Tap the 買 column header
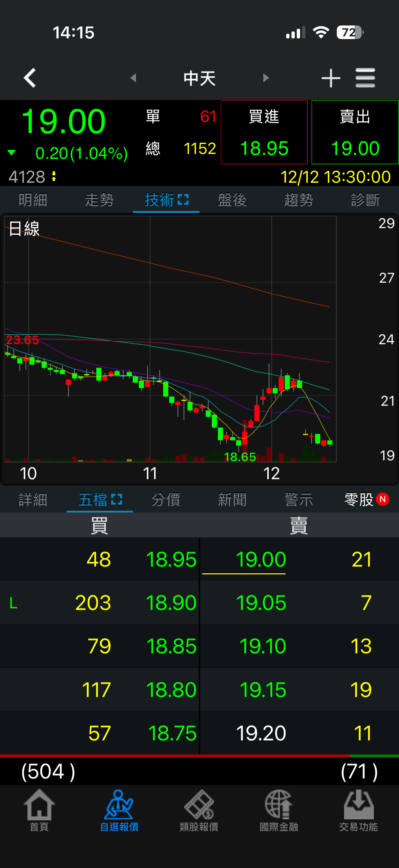This screenshot has width=399, height=868. click(x=99, y=525)
